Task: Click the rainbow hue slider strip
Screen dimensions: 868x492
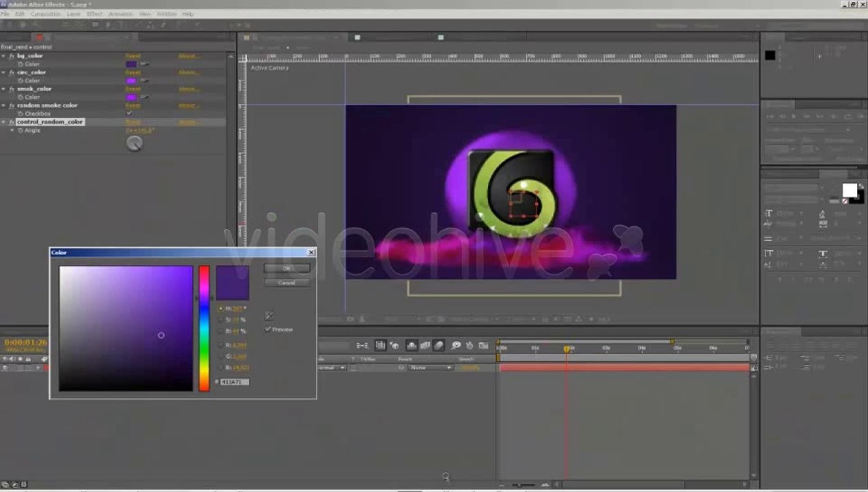Action: point(204,328)
